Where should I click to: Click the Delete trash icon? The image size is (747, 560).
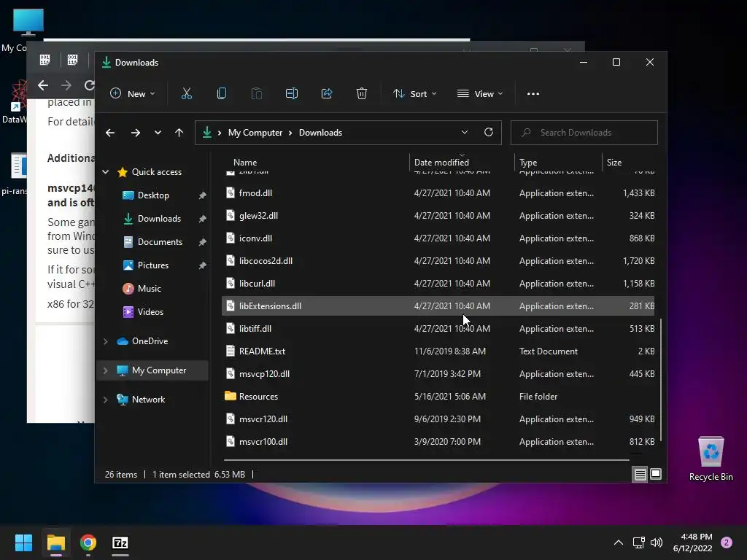click(362, 93)
